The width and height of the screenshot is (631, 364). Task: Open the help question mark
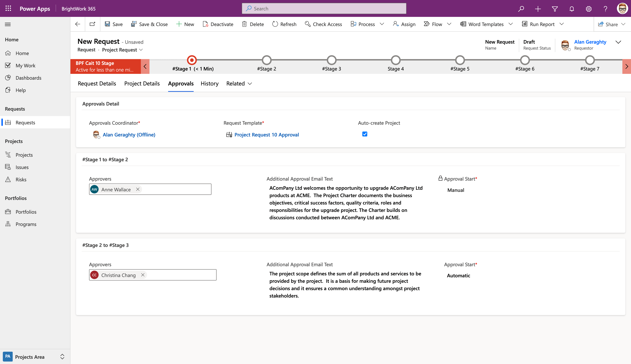(605, 9)
